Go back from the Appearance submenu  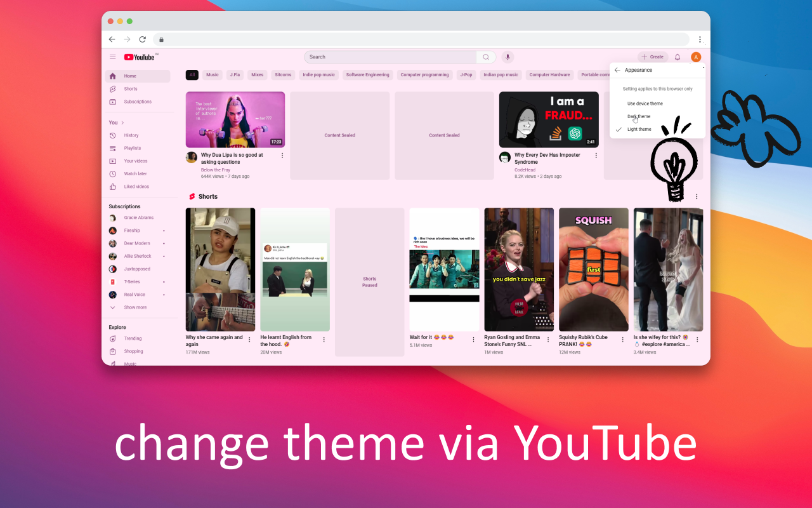coord(617,70)
